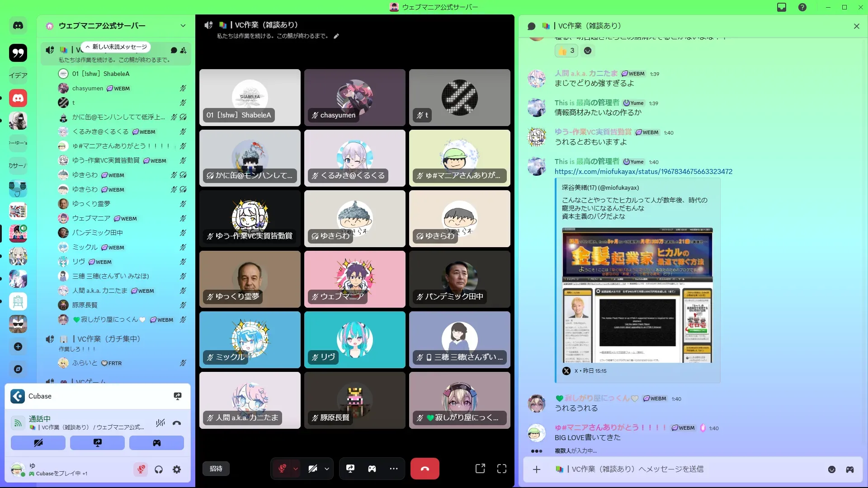Image resolution: width=868 pixels, height=488 pixels.
Task: Select パンデミック田中 in voice member list
Action: [x=98, y=233]
